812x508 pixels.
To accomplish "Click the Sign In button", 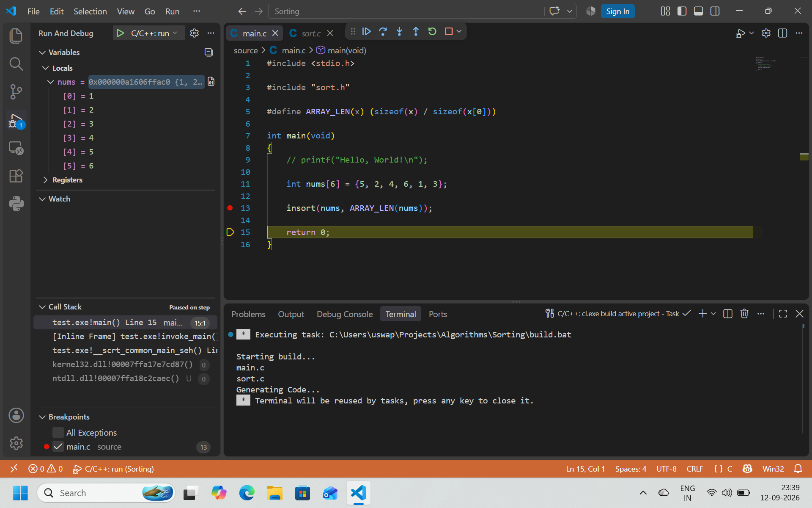I will coord(617,11).
